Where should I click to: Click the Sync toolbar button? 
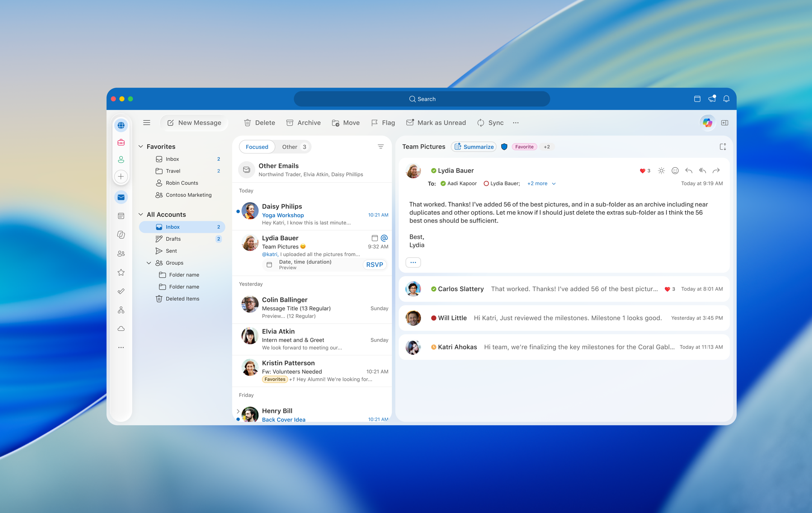(x=490, y=123)
